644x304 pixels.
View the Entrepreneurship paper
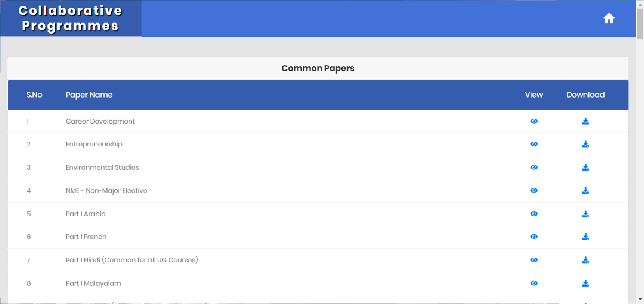(x=534, y=144)
